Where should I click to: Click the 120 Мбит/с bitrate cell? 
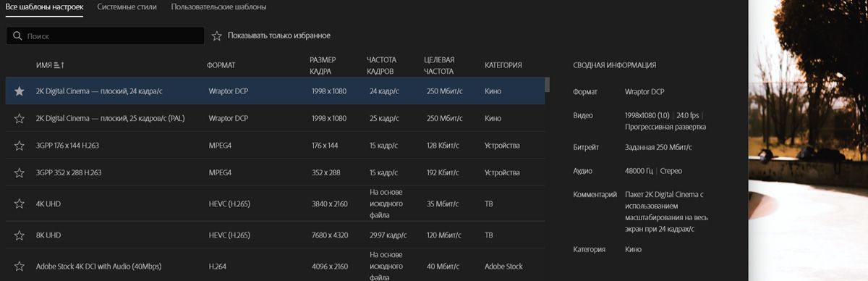click(x=445, y=235)
